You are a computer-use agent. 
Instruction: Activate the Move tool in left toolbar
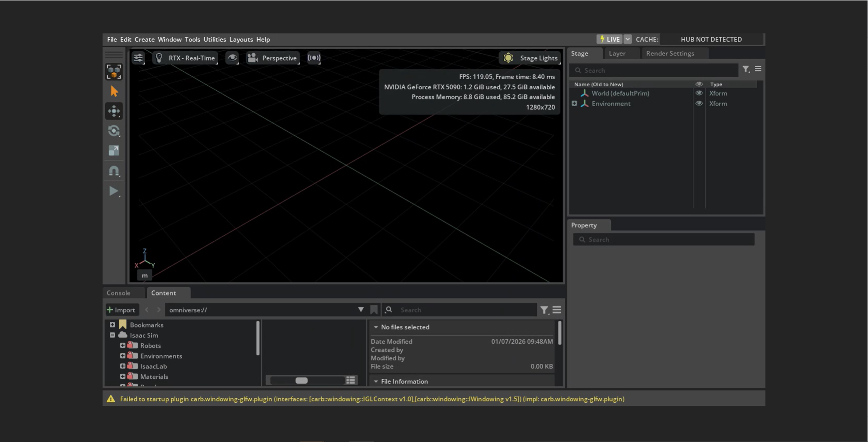tap(114, 111)
